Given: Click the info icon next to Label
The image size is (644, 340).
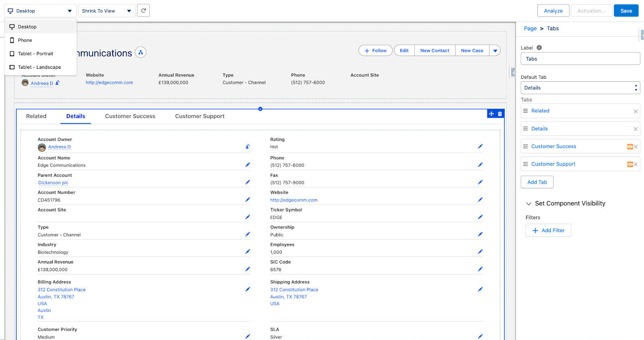Looking at the screenshot, I should click(539, 47).
